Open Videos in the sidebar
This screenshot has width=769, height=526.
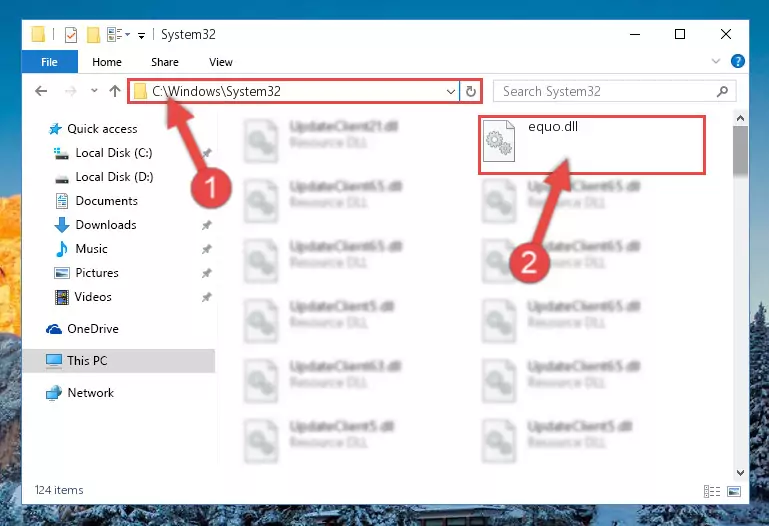click(x=93, y=297)
